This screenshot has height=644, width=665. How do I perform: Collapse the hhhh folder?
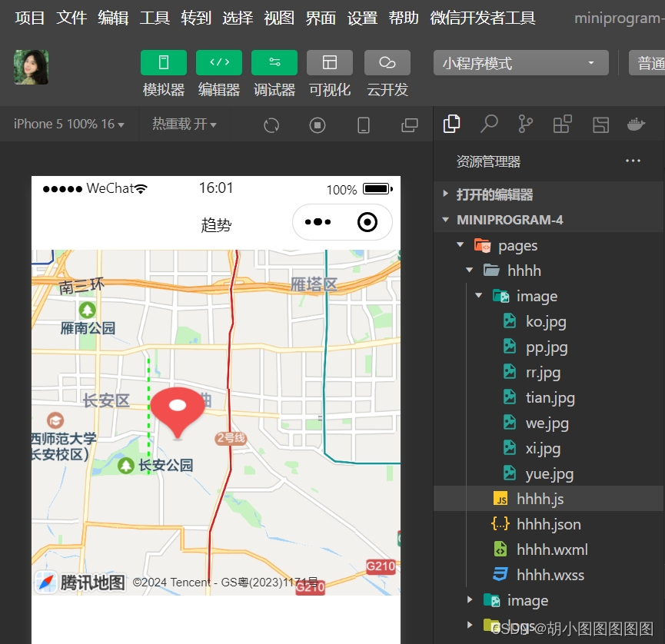click(549, 271)
